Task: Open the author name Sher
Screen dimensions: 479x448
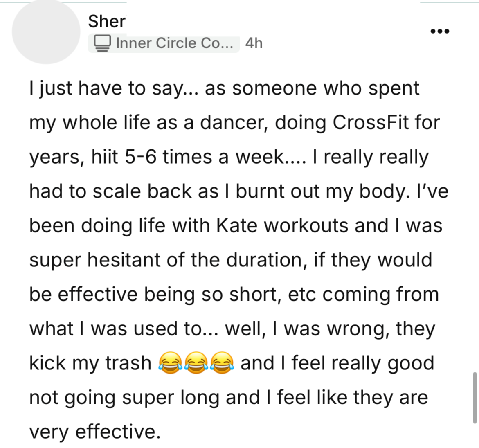Action: click(x=107, y=21)
